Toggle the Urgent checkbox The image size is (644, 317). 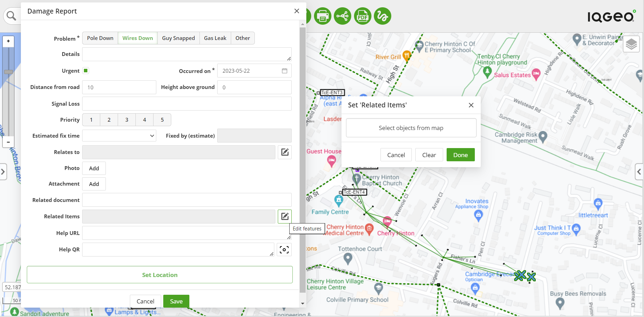point(86,71)
